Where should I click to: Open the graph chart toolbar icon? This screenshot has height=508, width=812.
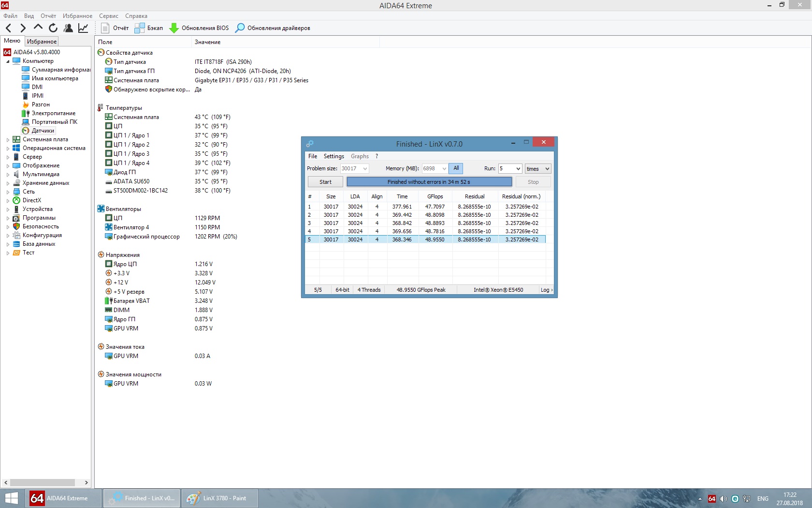83,28
